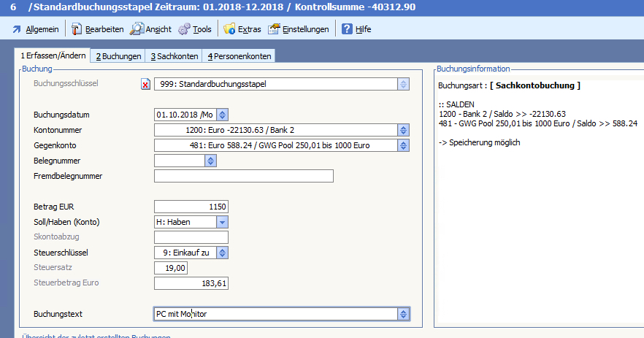
Task: Click the Ansicht magnifier icon
Action: (137, 29)
